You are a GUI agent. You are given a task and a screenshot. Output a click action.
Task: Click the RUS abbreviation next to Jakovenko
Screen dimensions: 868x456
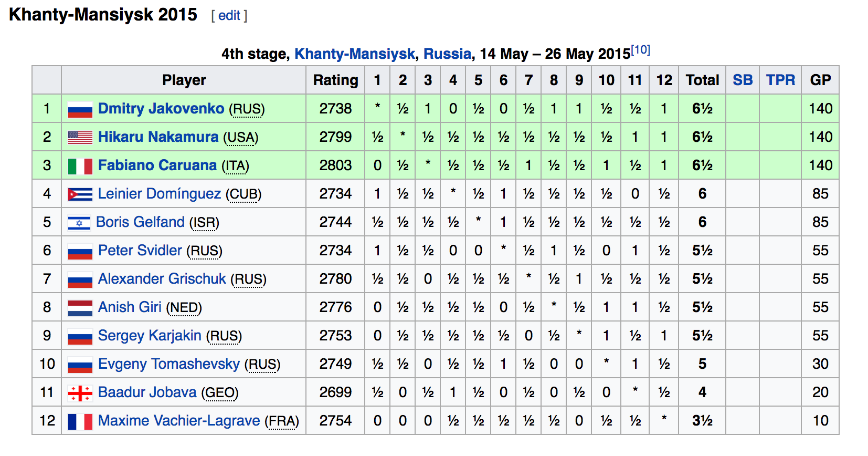click(x=247, y=109)
